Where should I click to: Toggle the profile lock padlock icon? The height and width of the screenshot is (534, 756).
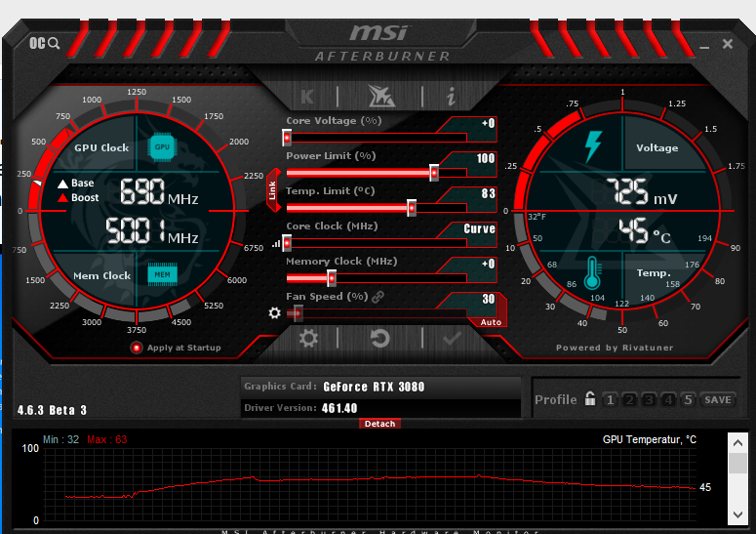click(589, 398)
